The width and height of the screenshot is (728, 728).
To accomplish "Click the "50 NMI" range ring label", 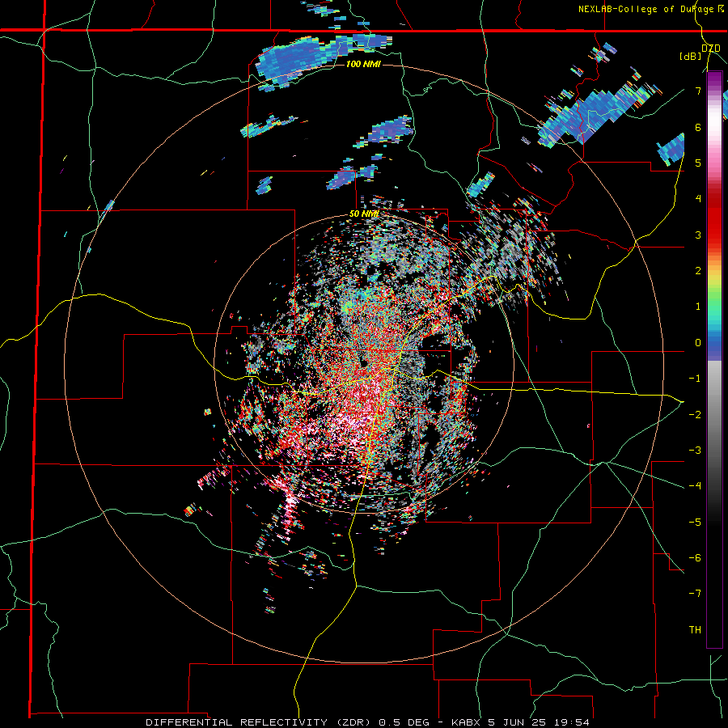I will click(x=364, y=214).
